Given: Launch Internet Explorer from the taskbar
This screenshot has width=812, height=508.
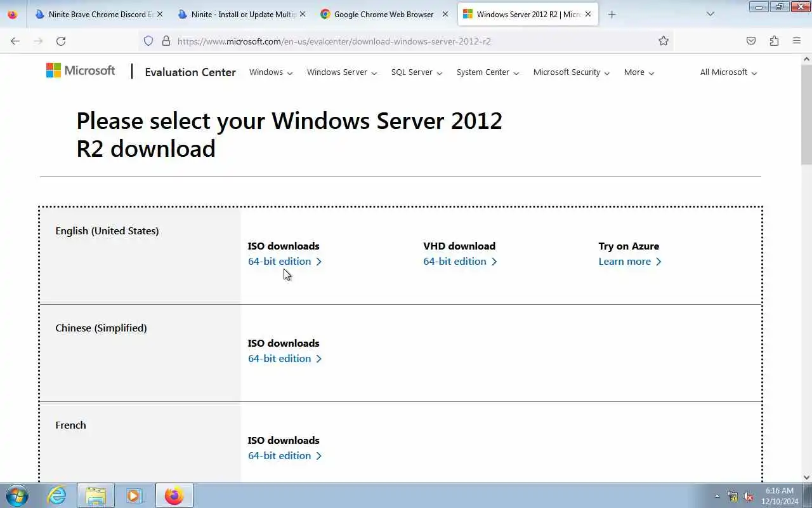Looking at the screenshot, I should [x=57, y=495].
